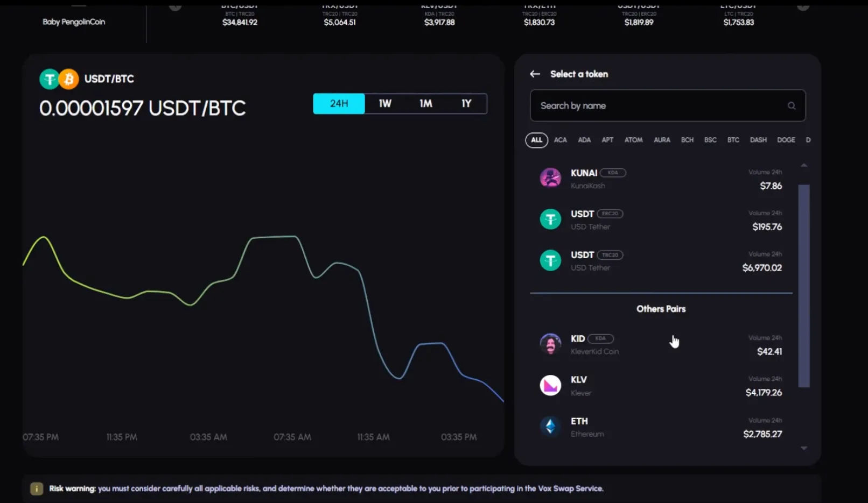Click the 03:35 PM chart axis label
This screenshot has width=868, height=503.
pos(459,437)
